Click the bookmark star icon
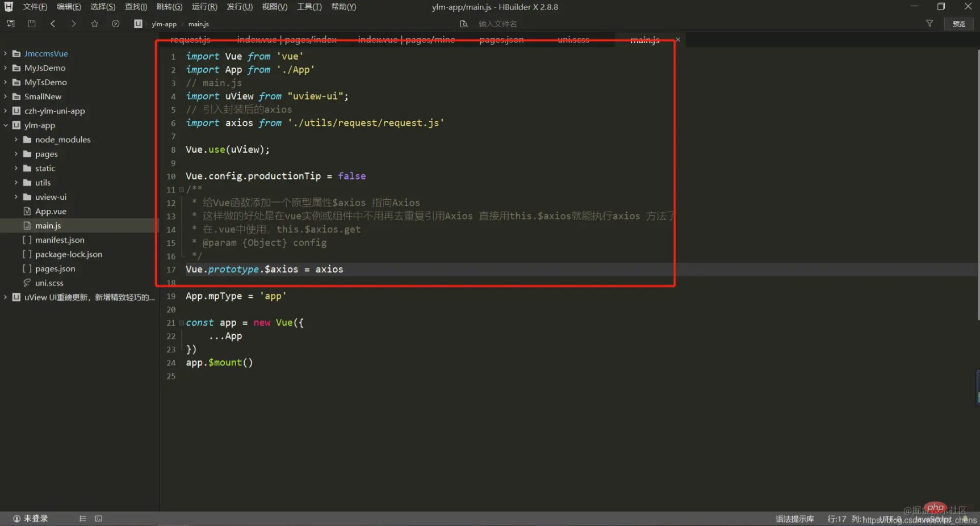Image resolution: width=980 pixels, height=526 pixels. 95,24
